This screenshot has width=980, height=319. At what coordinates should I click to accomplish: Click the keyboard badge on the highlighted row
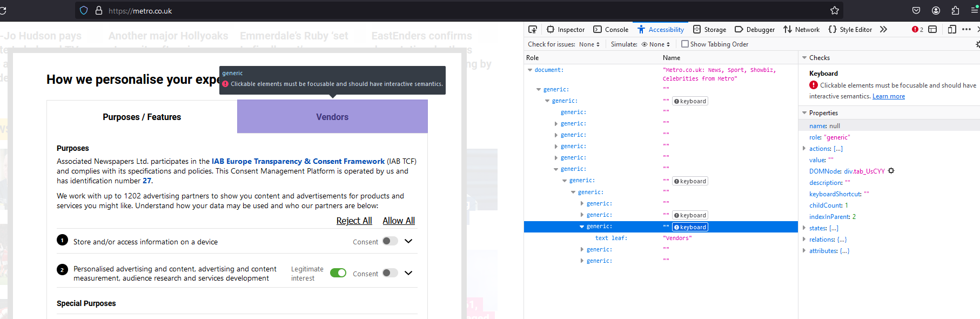pyautogui.click(x=690, y=227)
